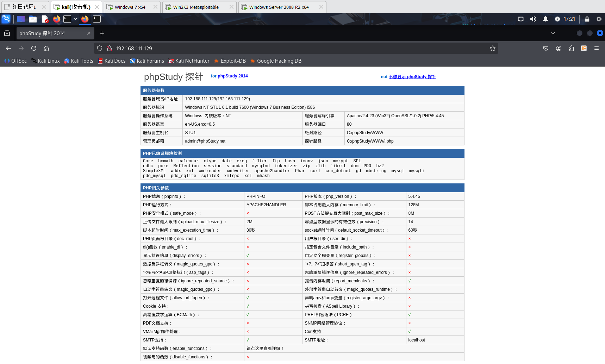Click the show desktop icon in Kali panel
The width and height of the screenshot is (605, 364).
(21, 19)
